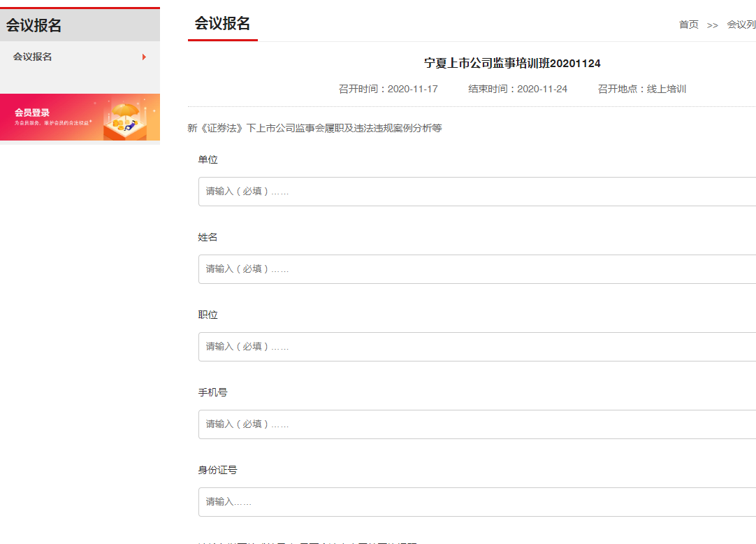
Task: Click the >> breadcrumb separator
Action: point(712,25)
